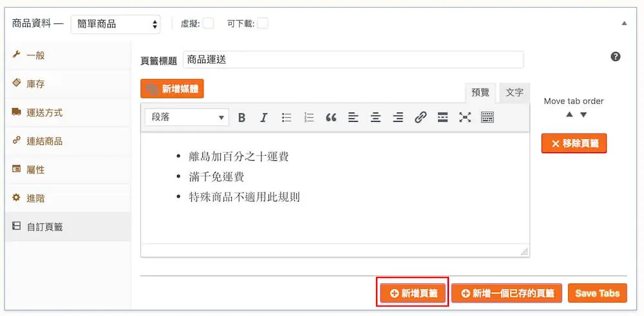Click 新增一個已存的頁籤 button
This screenshot has height=316, width=644.
click(x=507, y=293)
